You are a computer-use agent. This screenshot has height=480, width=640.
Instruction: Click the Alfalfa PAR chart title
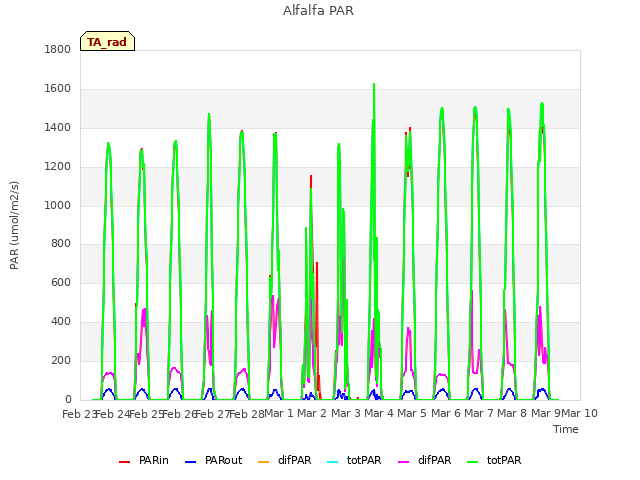coord(318,11)
